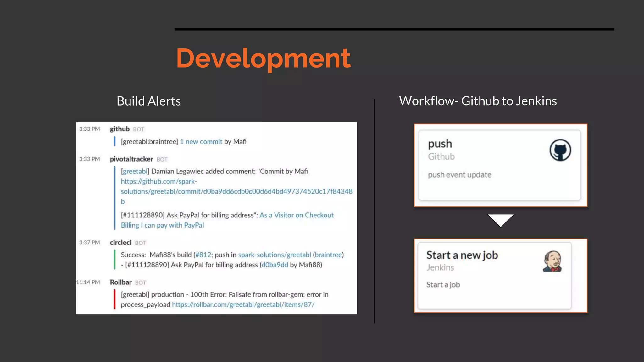644x362 pixels.
Task: Open the spark-solutions/greetabl repository link
Action: pos(274,255)
